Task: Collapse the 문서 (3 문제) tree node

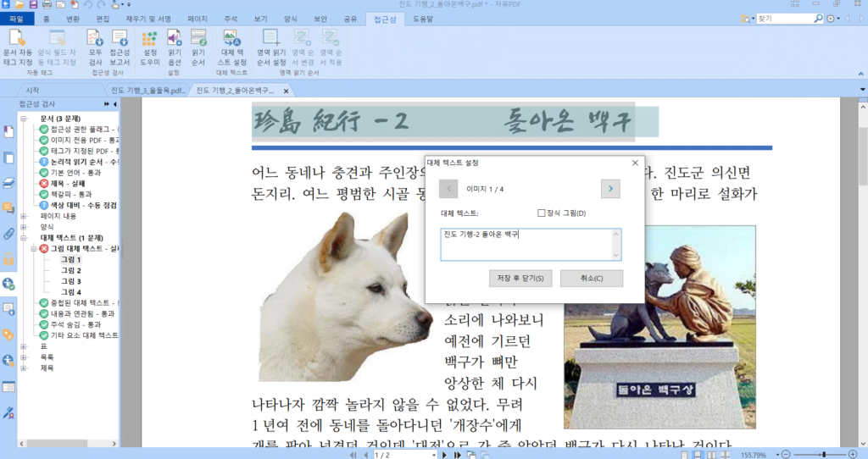Action: (24, 119)
